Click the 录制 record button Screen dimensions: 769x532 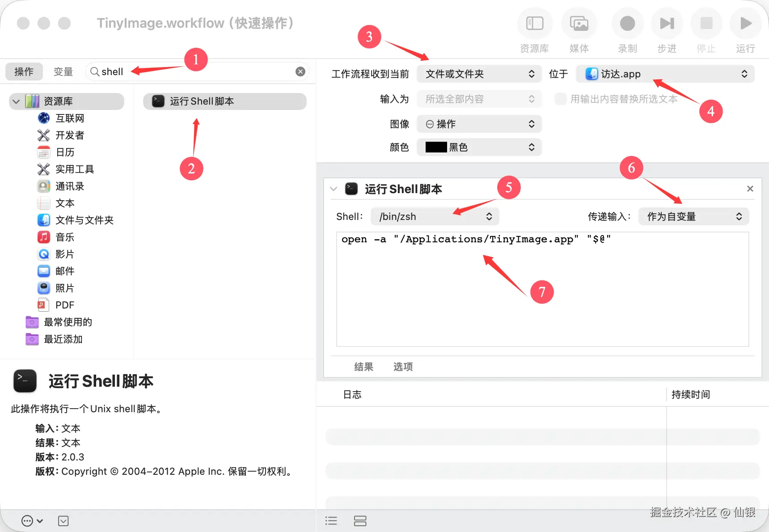(x=627, y=23)
